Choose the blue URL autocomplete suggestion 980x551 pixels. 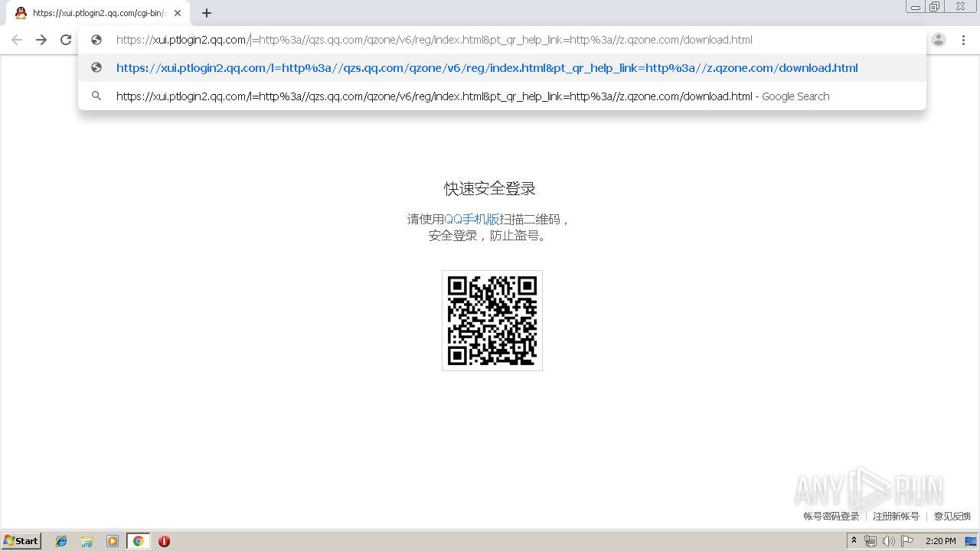pyautogui.click(x=502, y=68)
